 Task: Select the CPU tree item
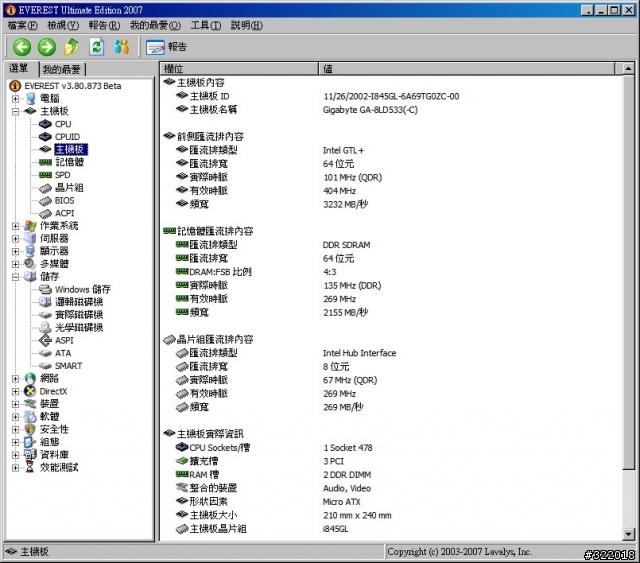click(x=63, y=124)
